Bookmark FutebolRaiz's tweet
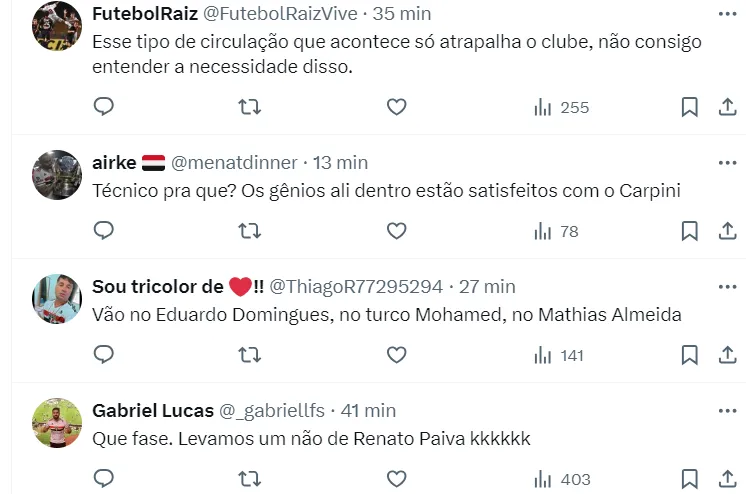This screenshot has width=746, height=494. point(689,107)
